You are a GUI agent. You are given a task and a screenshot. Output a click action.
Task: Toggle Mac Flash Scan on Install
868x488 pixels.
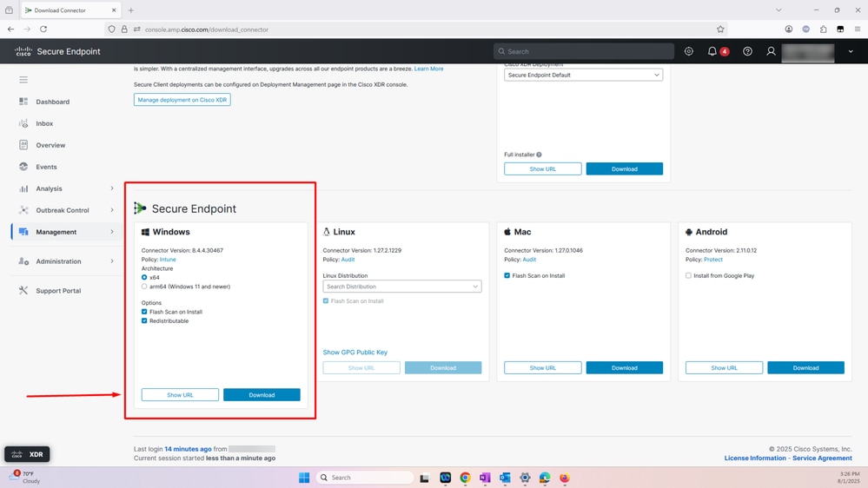coord(507,275)
